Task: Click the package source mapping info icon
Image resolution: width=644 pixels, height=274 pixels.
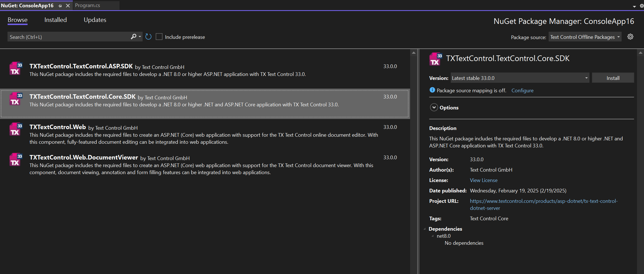Action: point(432,90)
